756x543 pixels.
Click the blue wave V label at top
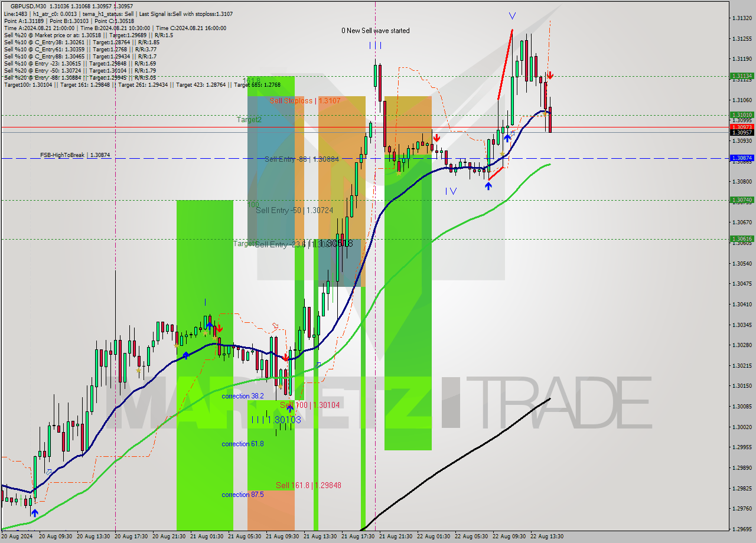511,16
